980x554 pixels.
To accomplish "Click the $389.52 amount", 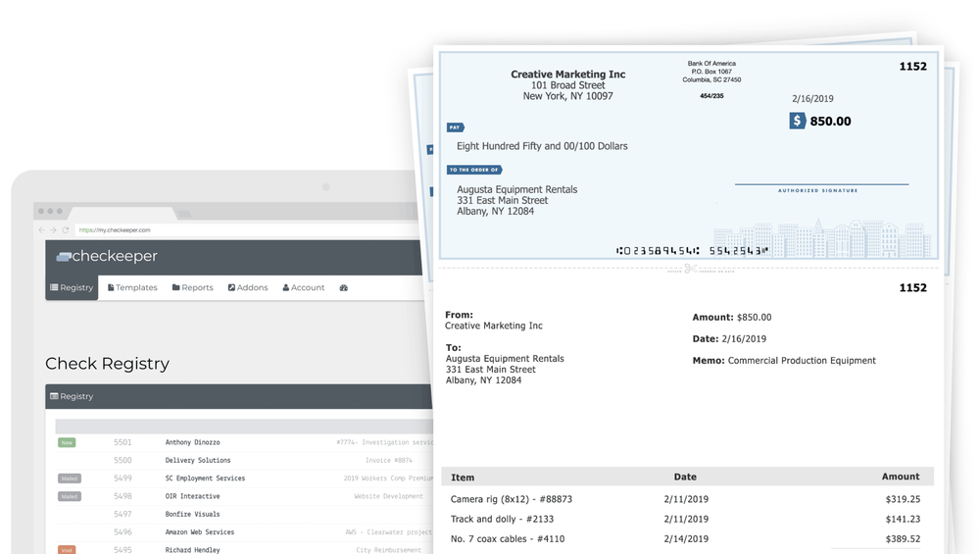I will click(904, 539).
